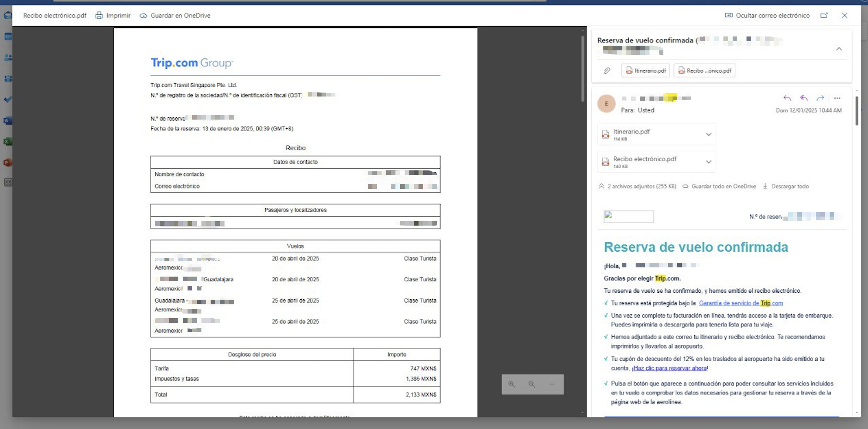
Task: Click the Trip.com Group logo in the PDF
Action: (192, 63)
